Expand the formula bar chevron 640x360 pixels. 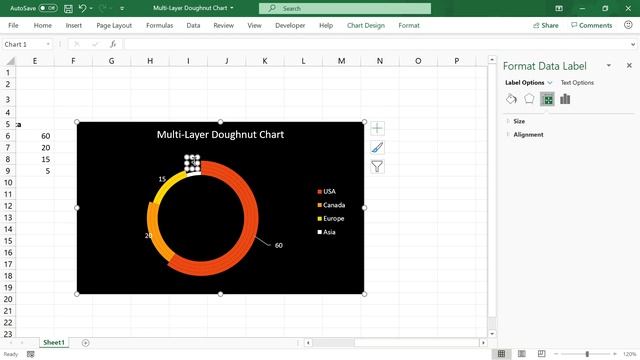(633, 44)
